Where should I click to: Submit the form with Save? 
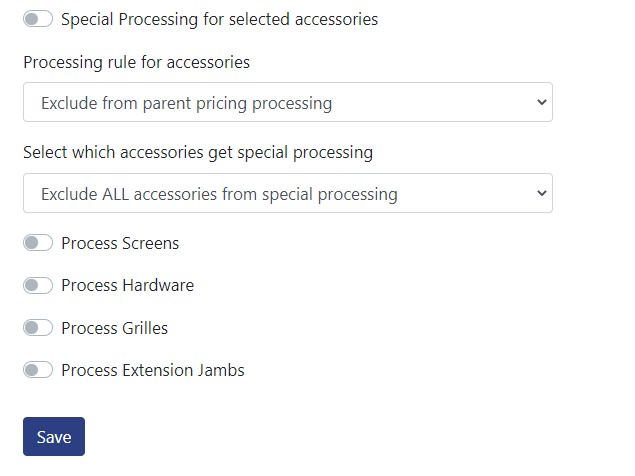(x=54, y=437)
